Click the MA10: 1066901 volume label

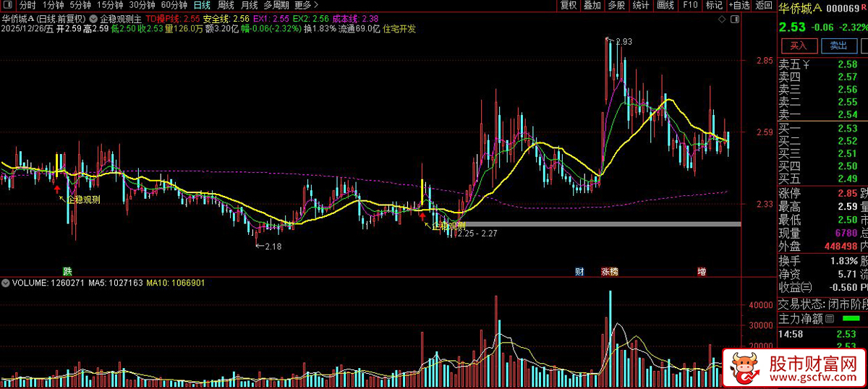click(x=174, y=283)
